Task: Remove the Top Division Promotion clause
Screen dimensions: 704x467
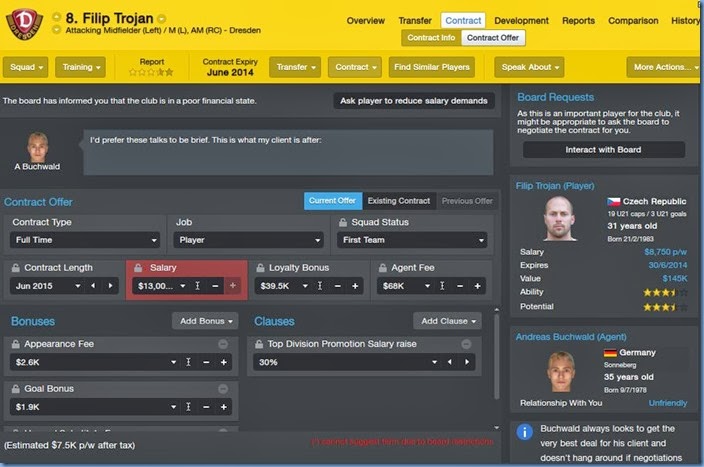Action: point(466,344)
